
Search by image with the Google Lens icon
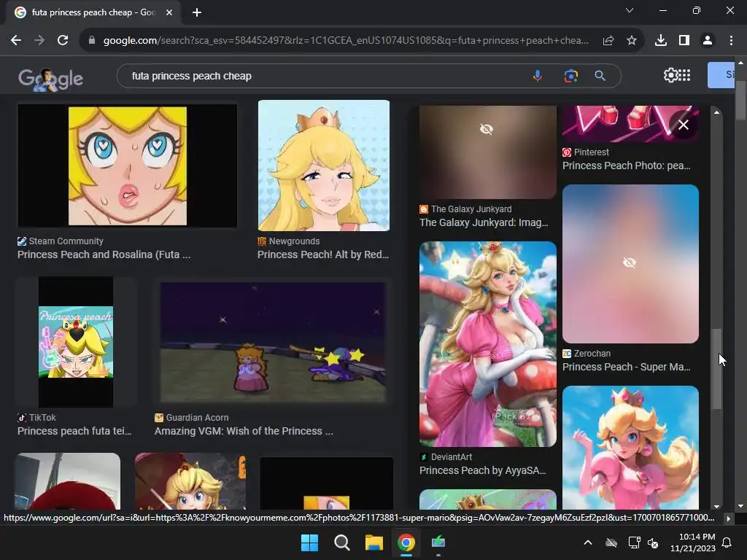(570, 76)
